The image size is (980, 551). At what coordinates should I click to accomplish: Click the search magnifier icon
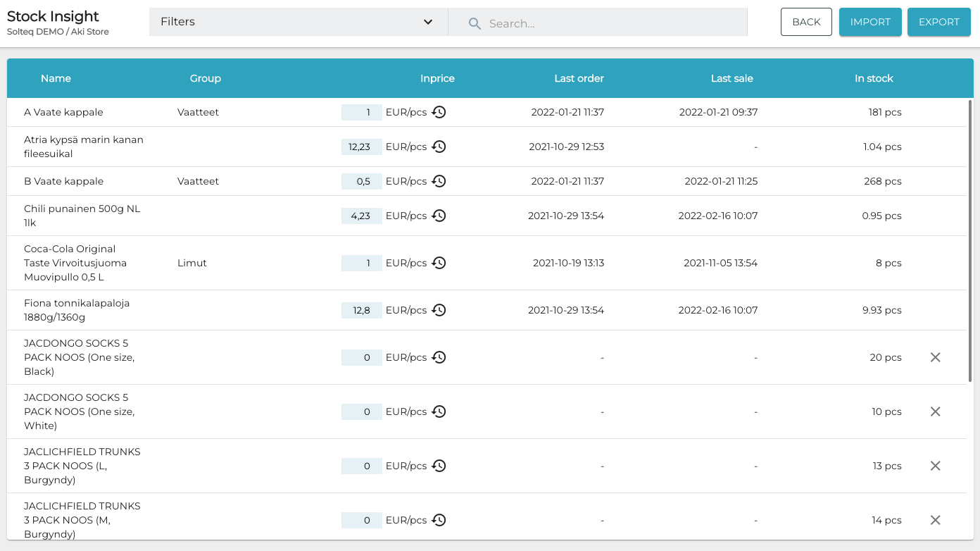tap(475, 24)
